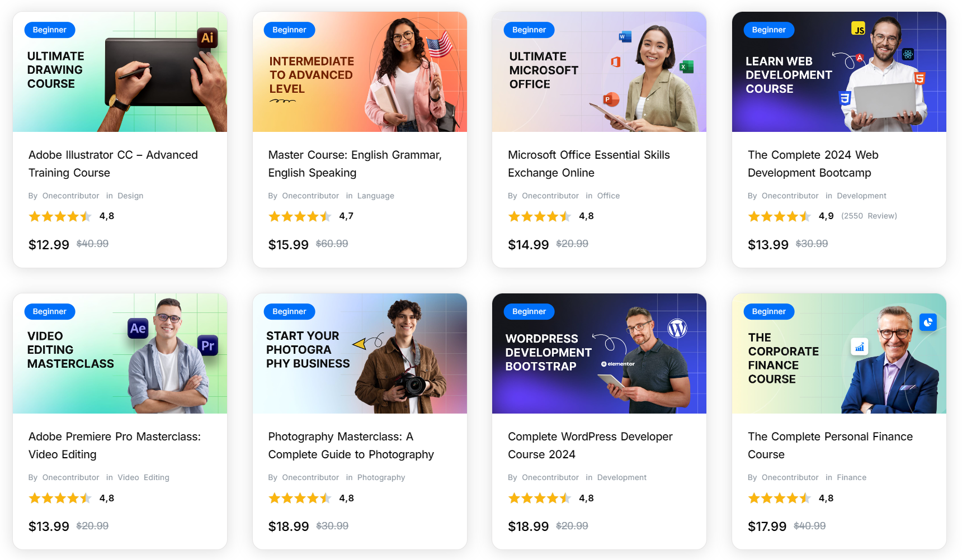
Task: Click the After Effects Ae icon
Action: pos(138,329)
